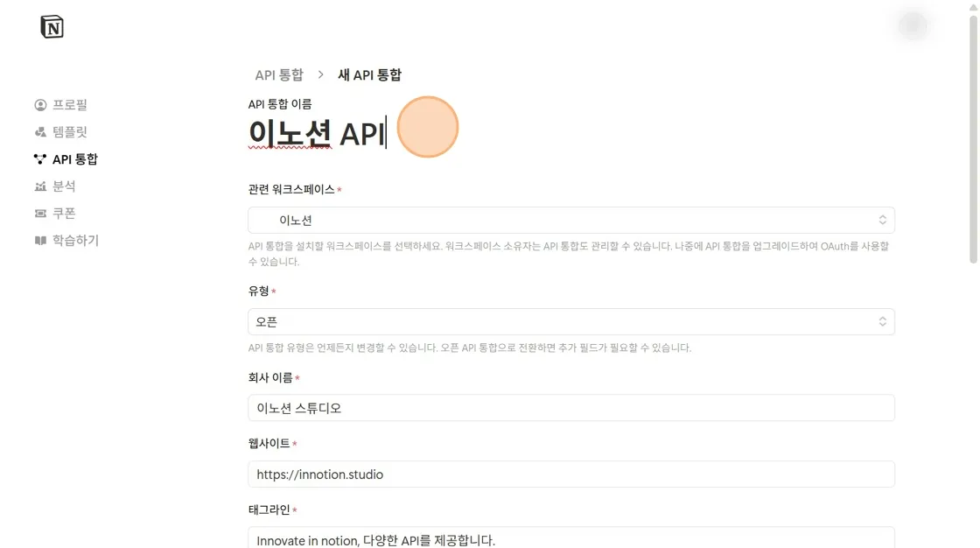The image size is (980, 548).
Task: Click the up-down arrows of workspace selector
Action: (883, 221)
